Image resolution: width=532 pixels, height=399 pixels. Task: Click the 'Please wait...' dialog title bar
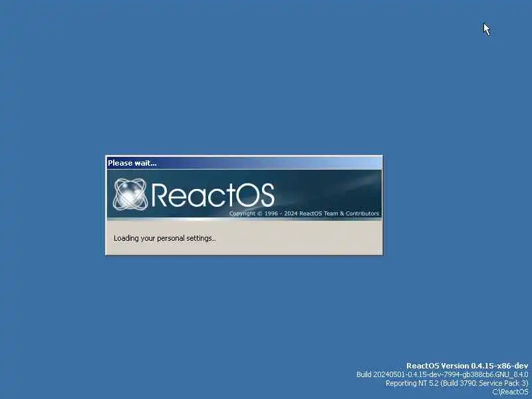[x=244, y=163]
